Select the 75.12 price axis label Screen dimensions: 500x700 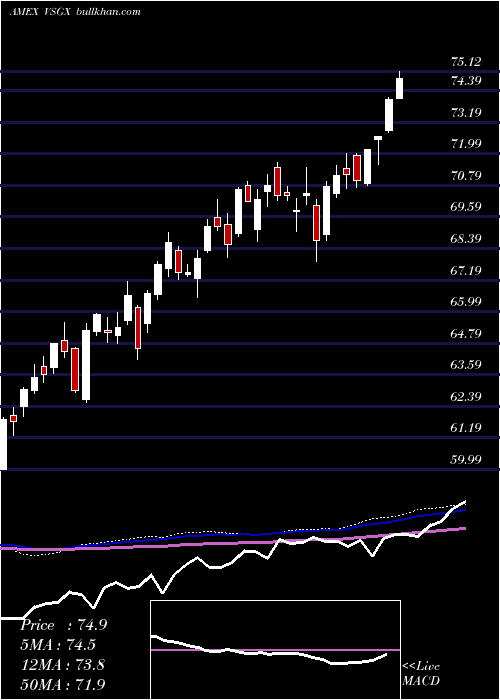tap(466, 62)
